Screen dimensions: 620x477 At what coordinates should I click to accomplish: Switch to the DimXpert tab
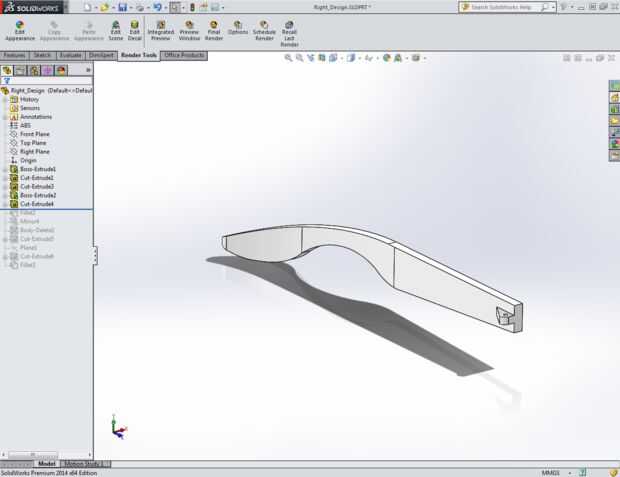[101, 55]
